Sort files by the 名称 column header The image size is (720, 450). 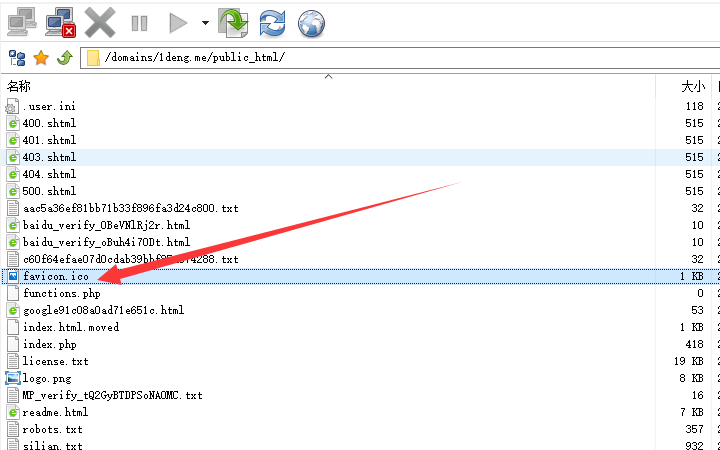click(x=20, y=88)
